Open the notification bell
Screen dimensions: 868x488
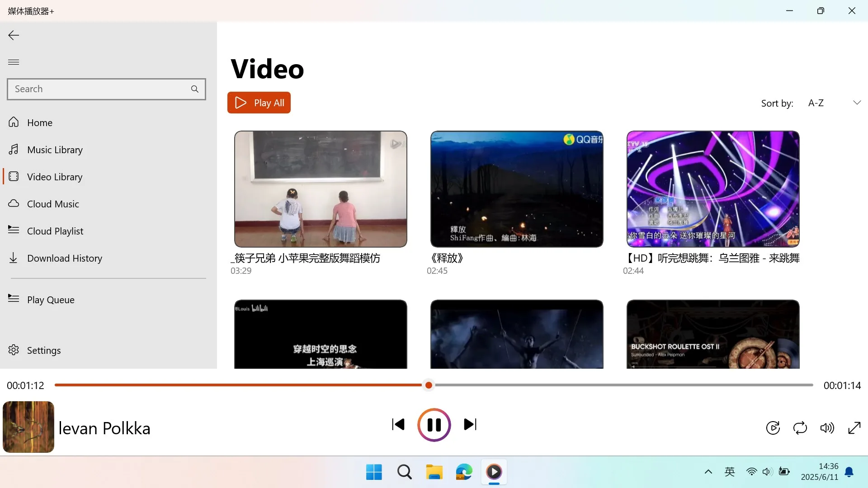tap(849, 472)
